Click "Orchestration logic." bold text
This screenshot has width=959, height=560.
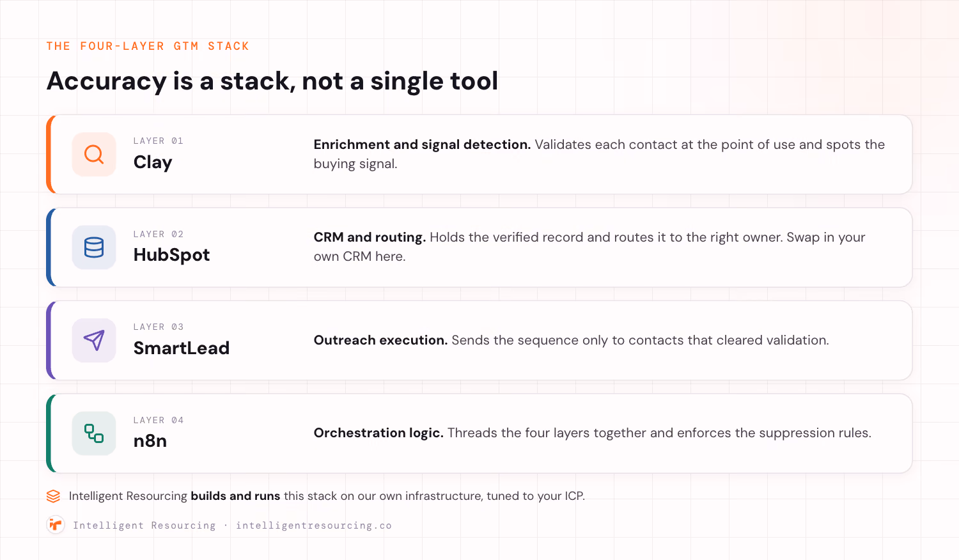pos(378,433)
